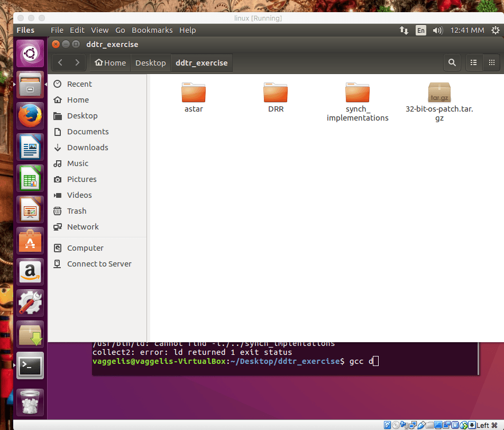Switch to list view
The width and height of the screenshot is (504, 430).
coord(473,62)
